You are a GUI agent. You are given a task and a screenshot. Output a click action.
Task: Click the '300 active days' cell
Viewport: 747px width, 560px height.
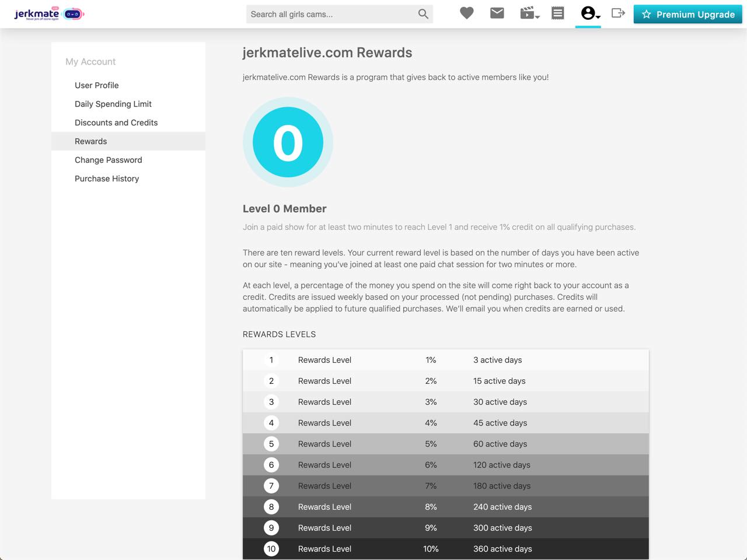point(502,528)
